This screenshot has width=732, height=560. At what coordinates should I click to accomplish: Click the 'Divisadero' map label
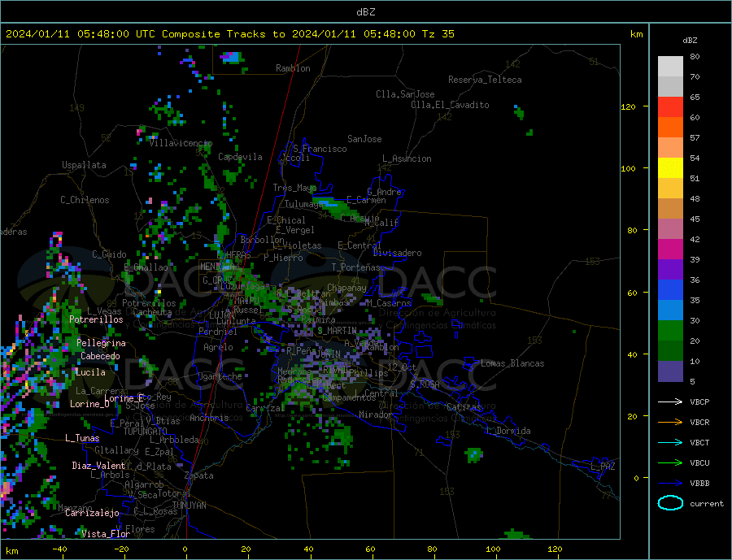pos(397,253)
